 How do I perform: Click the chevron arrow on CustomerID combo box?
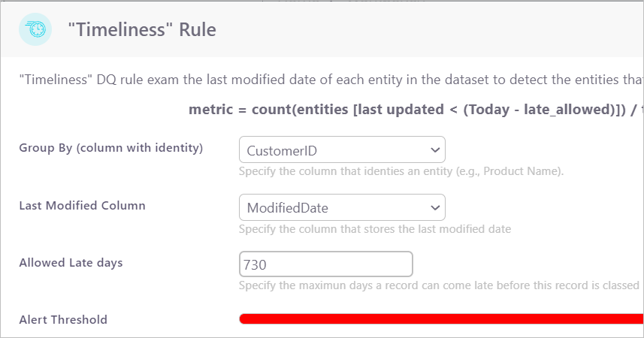pos(434,149)
